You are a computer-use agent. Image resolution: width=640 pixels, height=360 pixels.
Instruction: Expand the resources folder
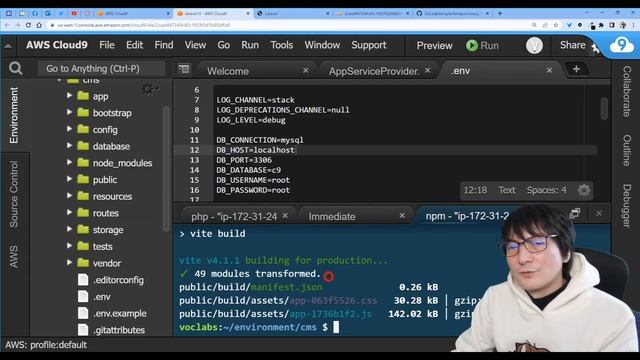[x=69, y=196]
